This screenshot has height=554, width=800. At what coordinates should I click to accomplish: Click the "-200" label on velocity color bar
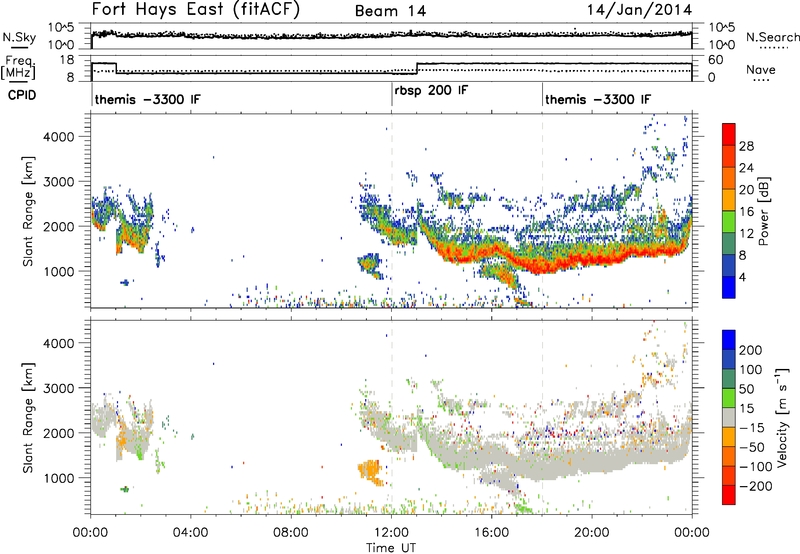pyautogui.click(x=756, y=486)
